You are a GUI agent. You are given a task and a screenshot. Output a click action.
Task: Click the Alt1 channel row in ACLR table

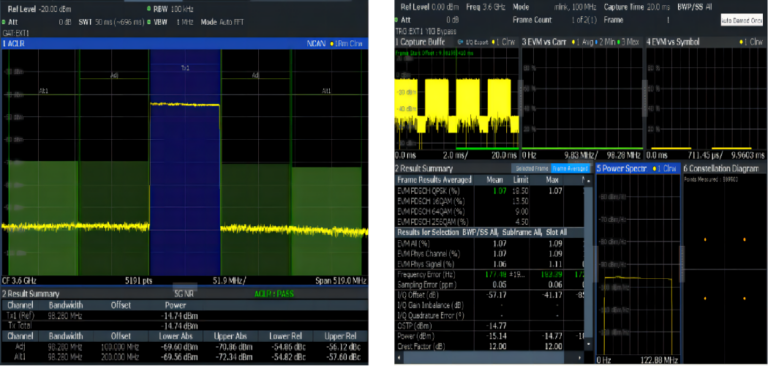(x=185, y=356)
